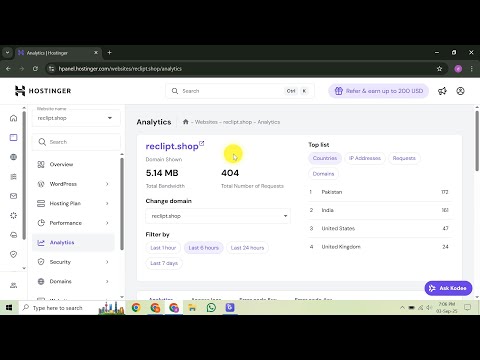Viewport: 480px width, 360px height.
Task: Open the Ask Kodee chat button
Action: [448, 288]
